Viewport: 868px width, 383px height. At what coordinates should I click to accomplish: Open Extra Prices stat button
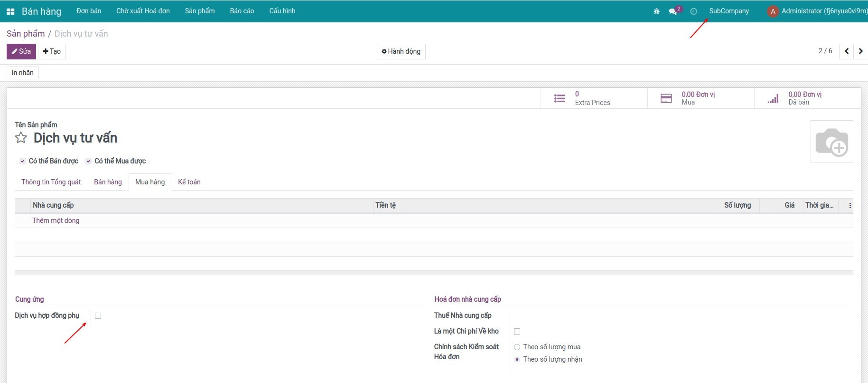[x=593, y=98]
